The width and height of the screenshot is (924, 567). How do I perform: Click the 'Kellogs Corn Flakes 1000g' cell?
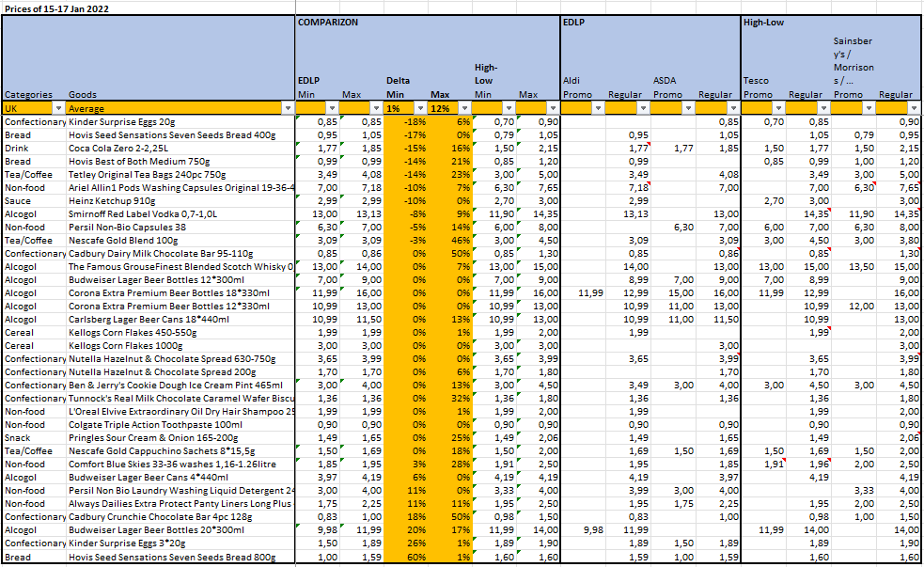[126, 346]
